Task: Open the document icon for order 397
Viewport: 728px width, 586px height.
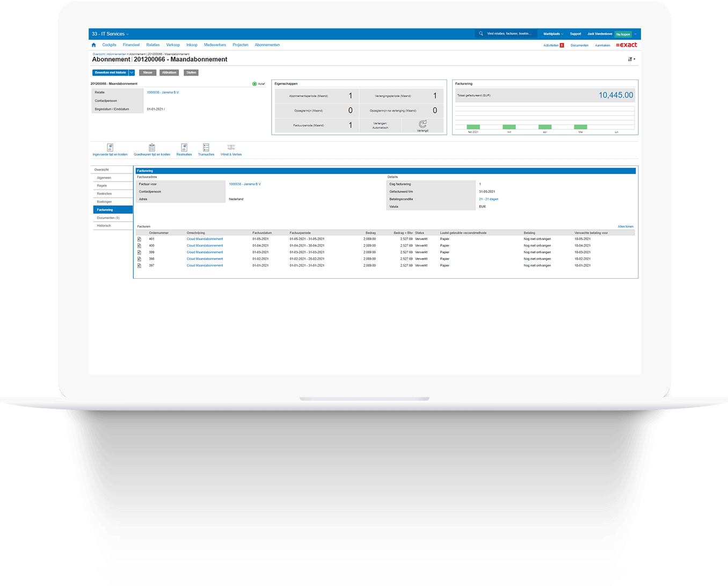Action: click(x=139, y=265)
